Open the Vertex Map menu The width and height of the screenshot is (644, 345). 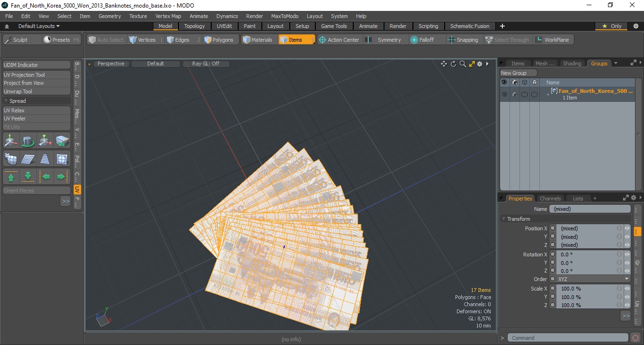[x=168, y=16]
